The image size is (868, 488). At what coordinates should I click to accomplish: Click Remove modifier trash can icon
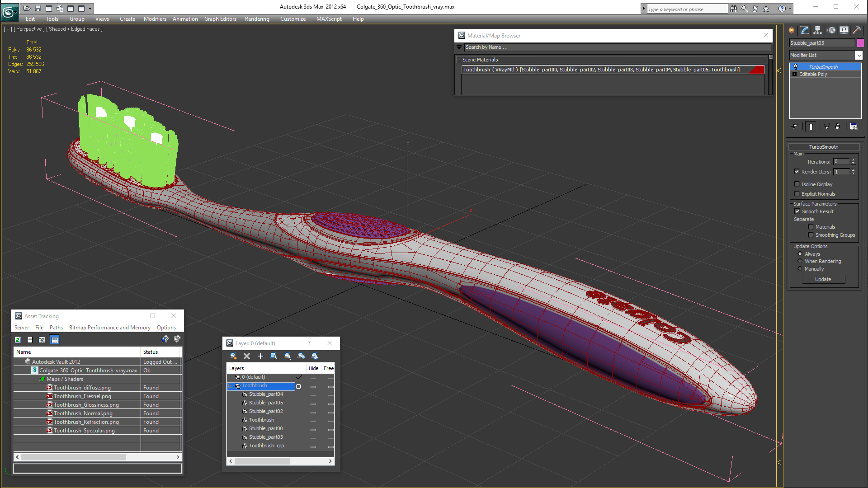click(837, 127)
